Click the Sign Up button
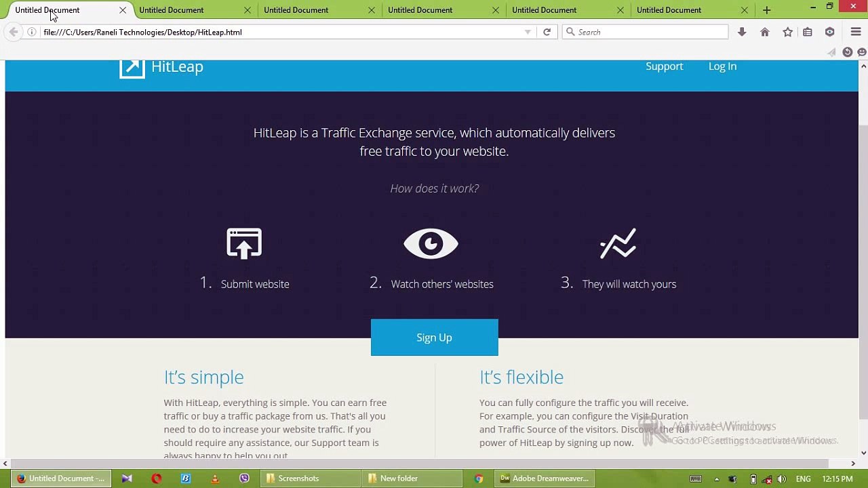 [434, 338]
